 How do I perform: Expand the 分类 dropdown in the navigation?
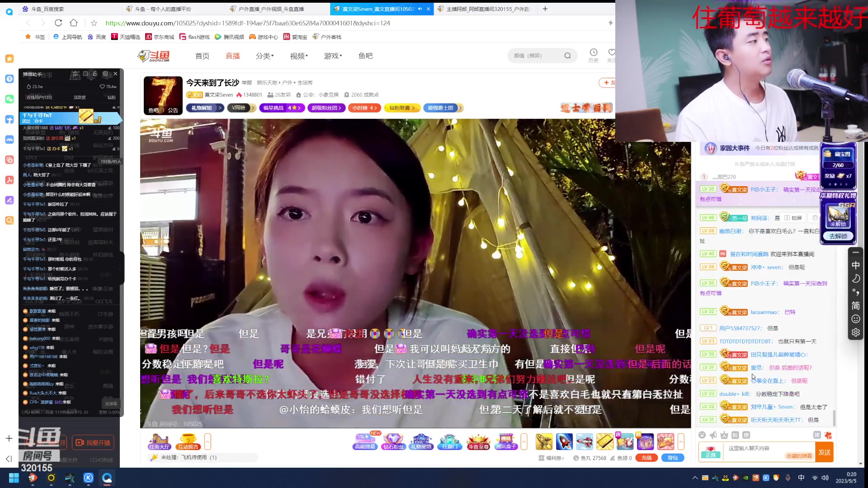tap(264, 56)
